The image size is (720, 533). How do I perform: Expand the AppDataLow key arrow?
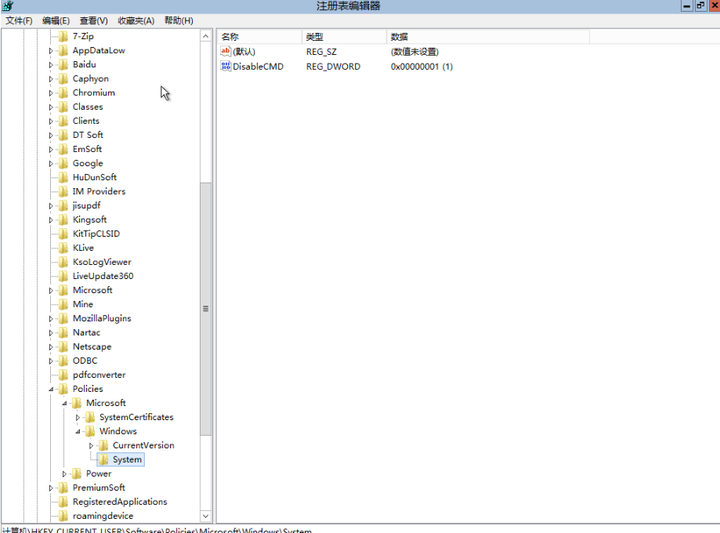click(51, 51)
